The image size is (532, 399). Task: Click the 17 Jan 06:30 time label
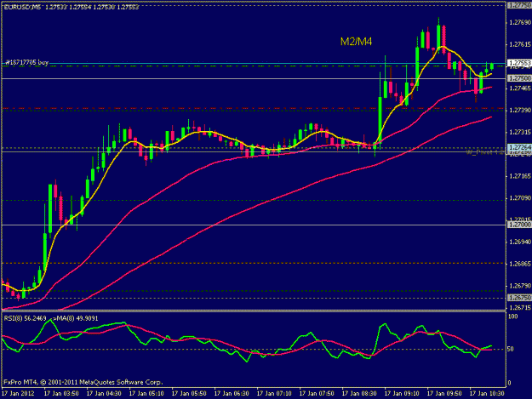click(x=232, y=394)
